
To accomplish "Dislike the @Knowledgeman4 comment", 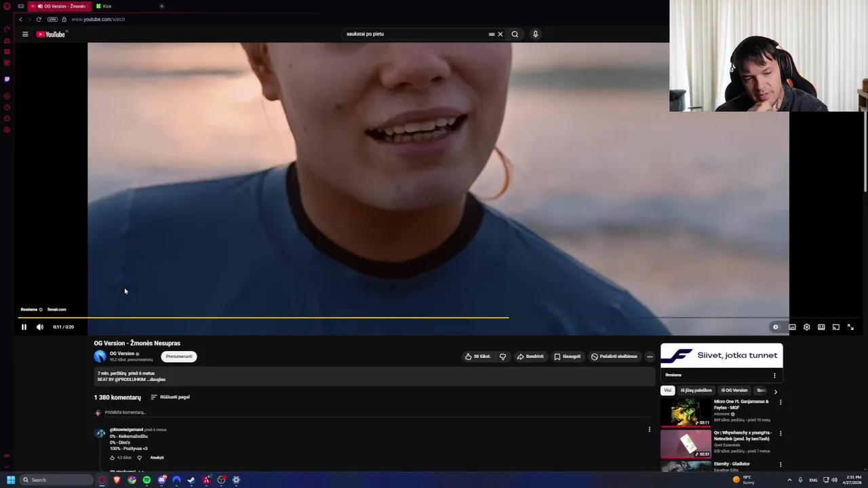I will (x=140, y=457).
